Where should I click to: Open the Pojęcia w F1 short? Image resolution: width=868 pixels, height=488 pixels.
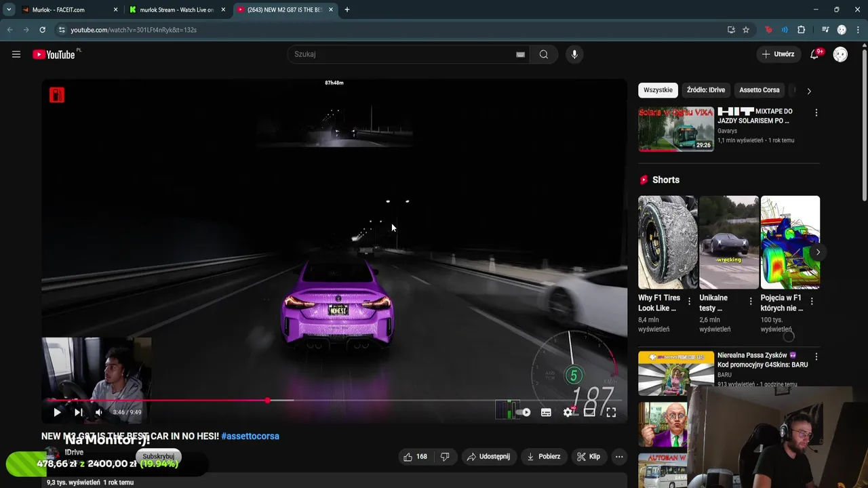[x=790, y=242]
